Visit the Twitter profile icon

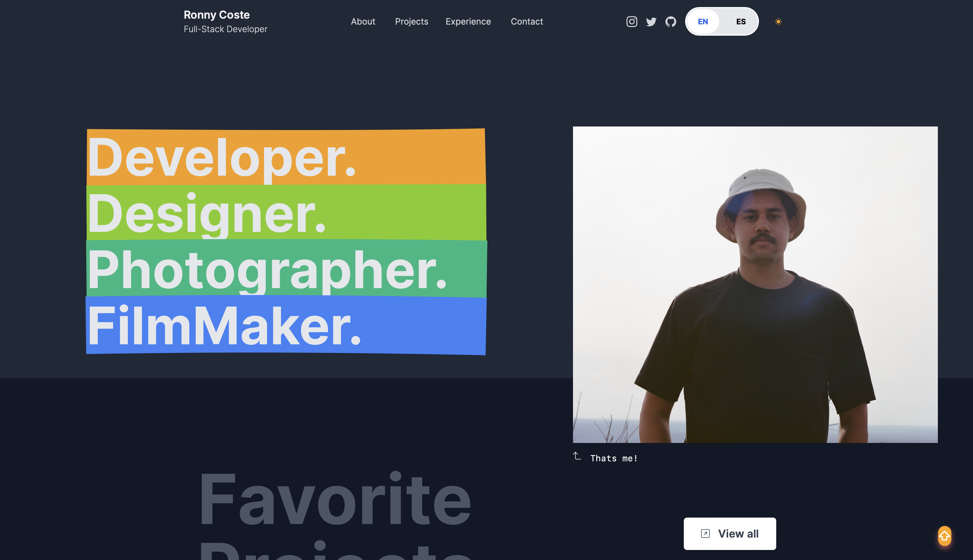click(x=651, y=22)
